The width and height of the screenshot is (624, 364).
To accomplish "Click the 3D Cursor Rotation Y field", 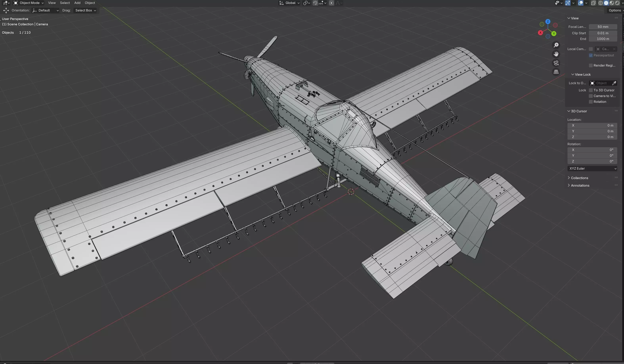I will tap(592, 156).
